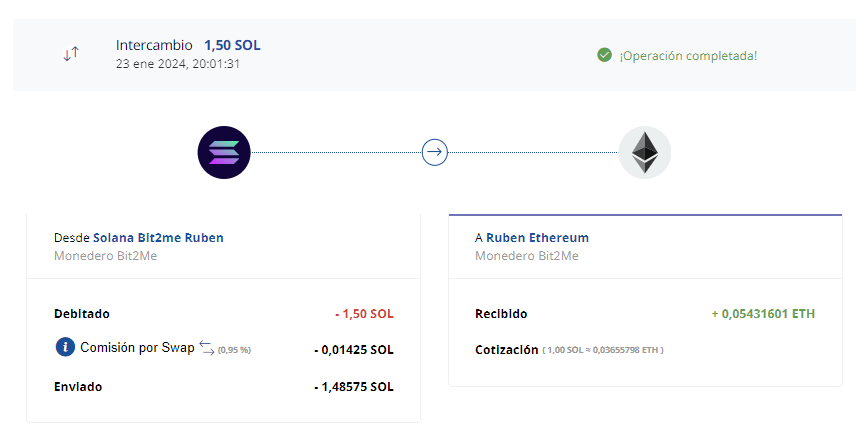Click the Intercambio title text
Viewport: 859px width, 428px height.
point(154,45)
